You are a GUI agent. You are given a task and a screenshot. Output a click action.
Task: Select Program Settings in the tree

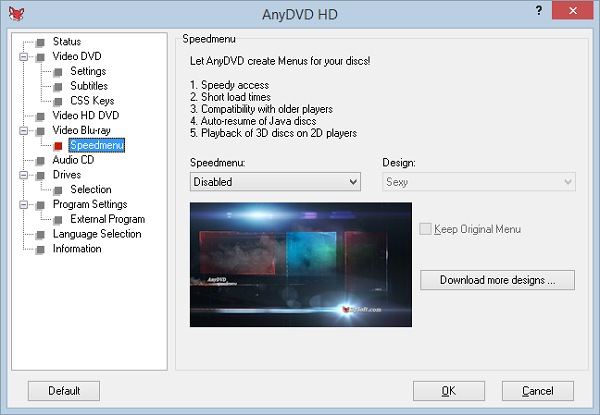[90, 204]
